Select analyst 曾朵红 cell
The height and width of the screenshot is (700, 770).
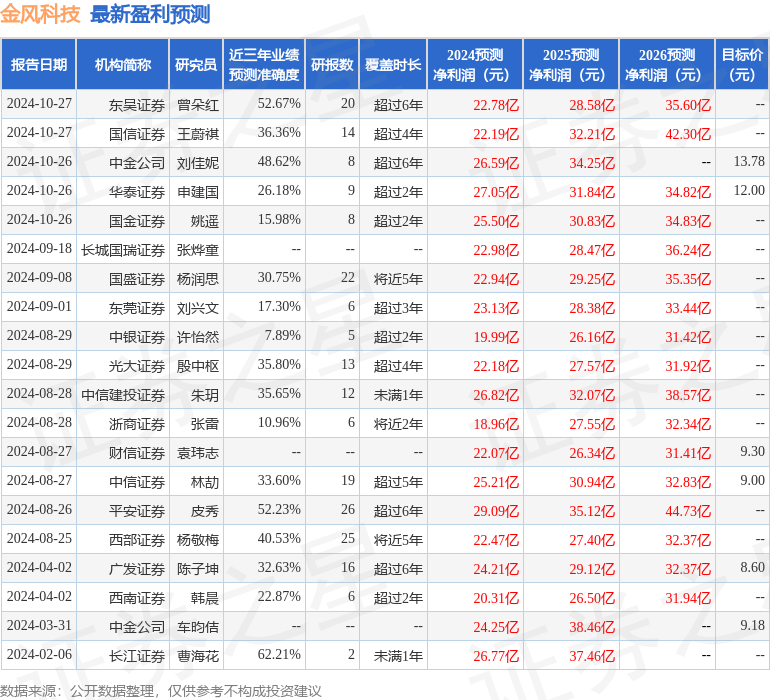(x=198, y=105)
